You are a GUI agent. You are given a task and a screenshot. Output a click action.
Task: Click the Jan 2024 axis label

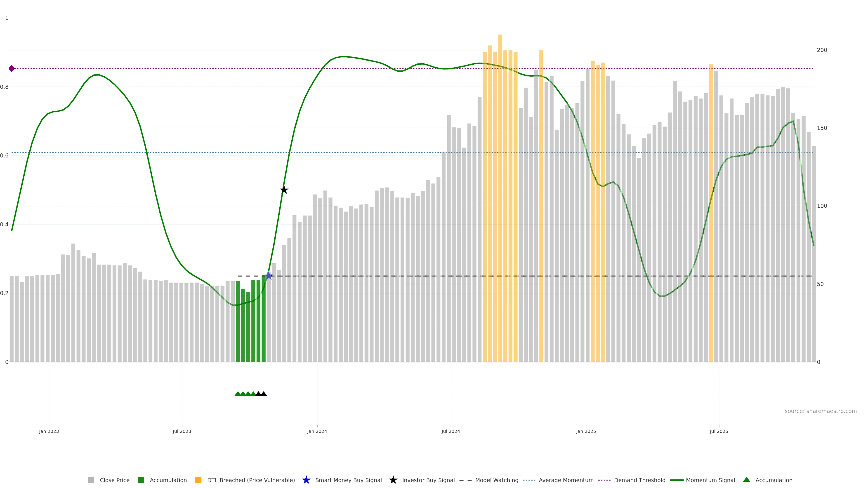[x=317, y=432]
